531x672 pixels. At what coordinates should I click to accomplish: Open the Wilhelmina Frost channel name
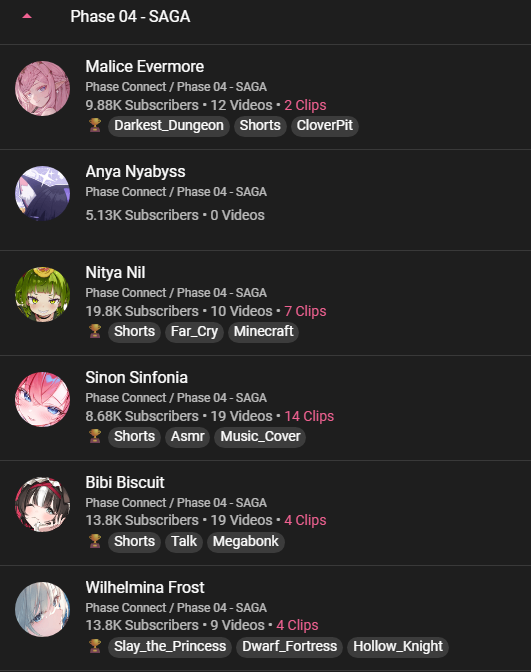[x=145, y=588]
